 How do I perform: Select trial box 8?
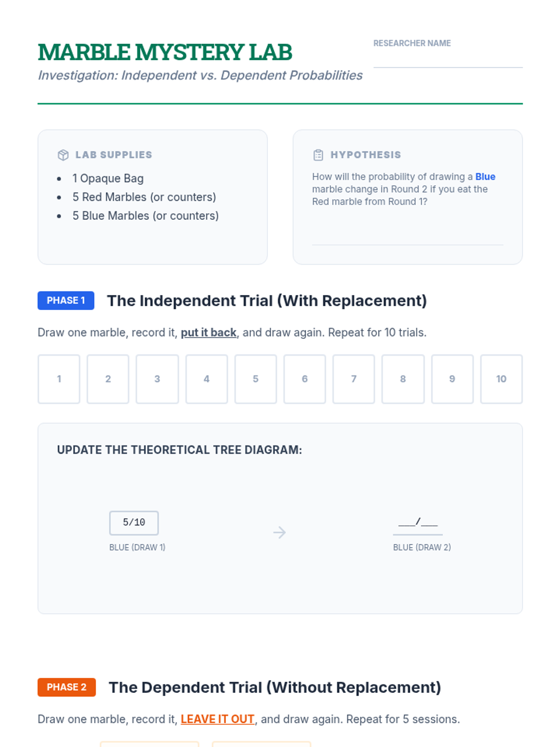tap(403, 379)
